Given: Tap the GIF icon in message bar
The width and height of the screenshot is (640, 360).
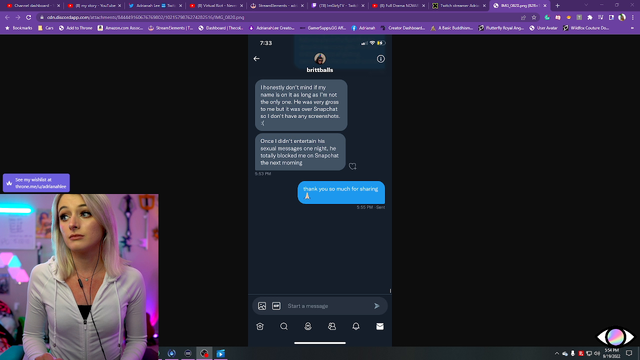Looking at the screenshot, I should pos(276,306).
